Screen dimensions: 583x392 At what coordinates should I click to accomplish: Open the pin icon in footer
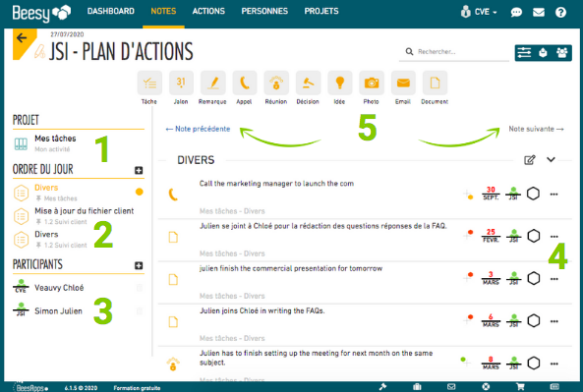coord(382,387)
